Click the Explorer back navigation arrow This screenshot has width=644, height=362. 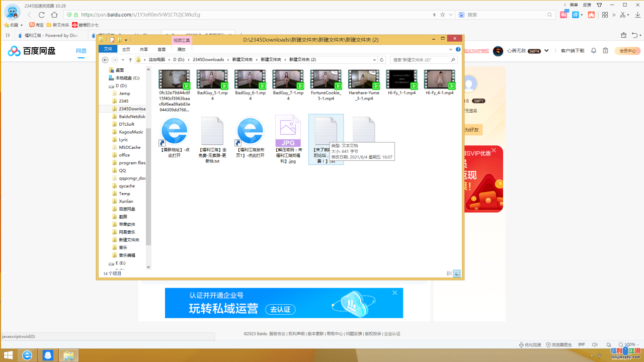click(x=105, y=60)
